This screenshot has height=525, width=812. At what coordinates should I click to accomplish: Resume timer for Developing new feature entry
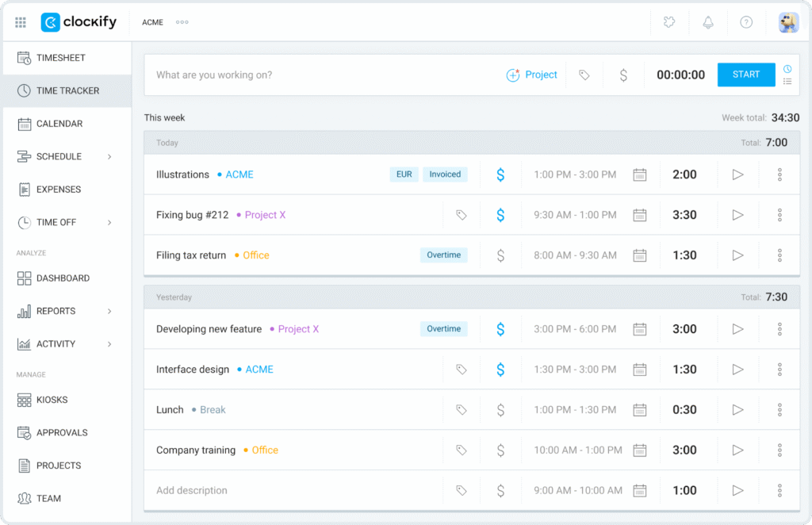coord(737,329)
